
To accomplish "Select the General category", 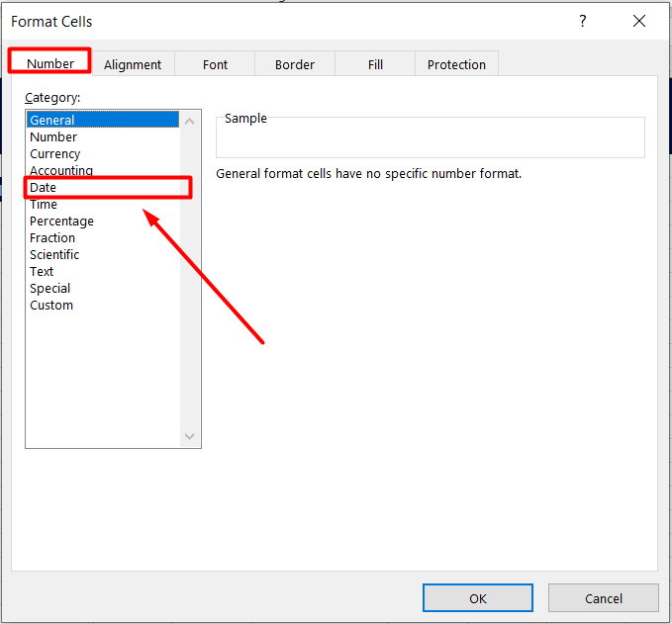I will (103, 120).
